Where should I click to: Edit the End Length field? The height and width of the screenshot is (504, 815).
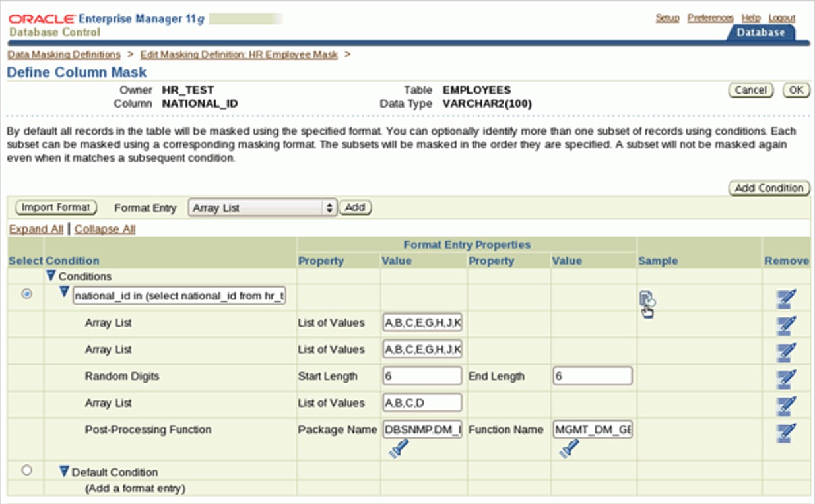pyautogui.click(x=593, y=376)
